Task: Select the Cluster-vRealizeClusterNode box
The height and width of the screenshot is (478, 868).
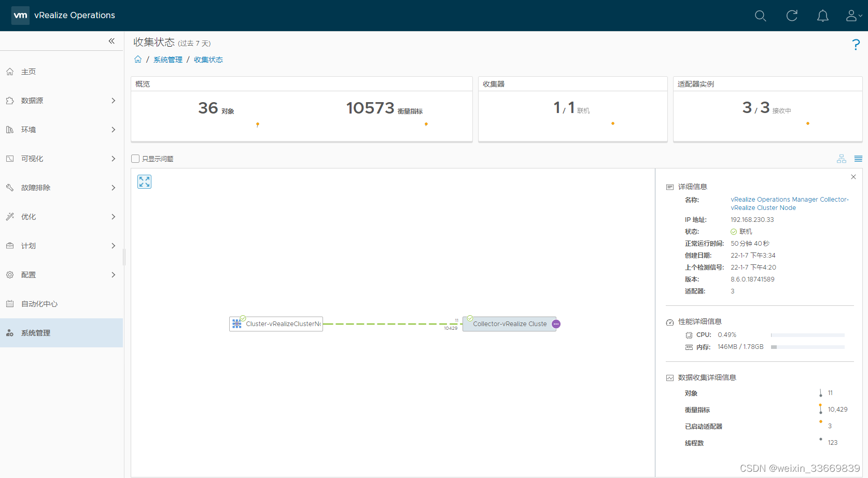Action: [x=276, y=324]
